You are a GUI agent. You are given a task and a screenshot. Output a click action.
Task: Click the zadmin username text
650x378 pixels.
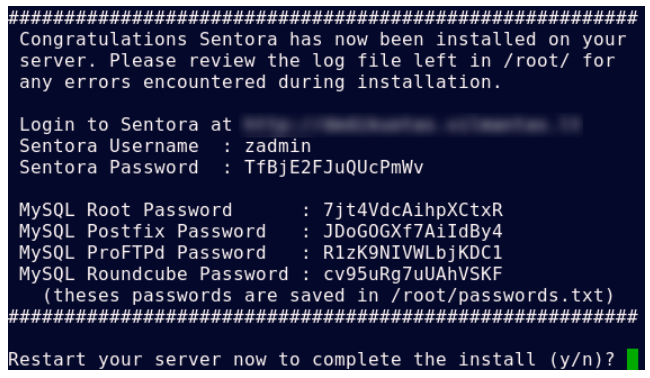point(278,146)
